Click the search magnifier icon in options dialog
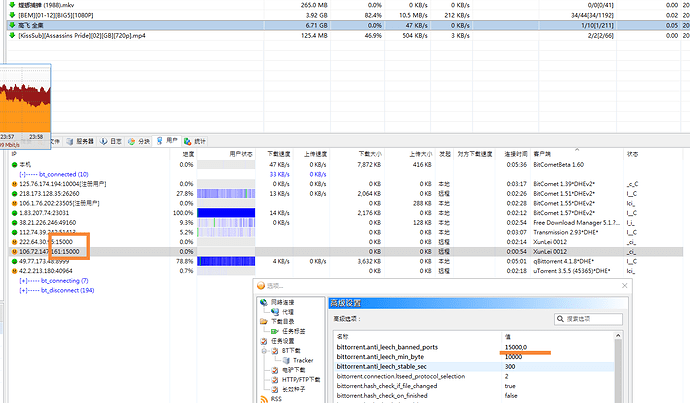This screenshot has height=403, width=690. [560, 319]
